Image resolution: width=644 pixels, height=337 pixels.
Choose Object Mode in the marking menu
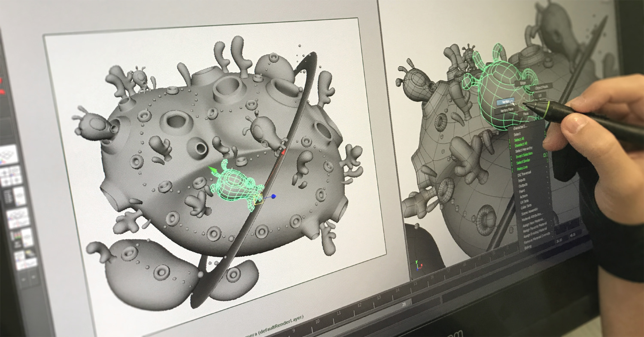pyautogui.click(x=541, y=87)
